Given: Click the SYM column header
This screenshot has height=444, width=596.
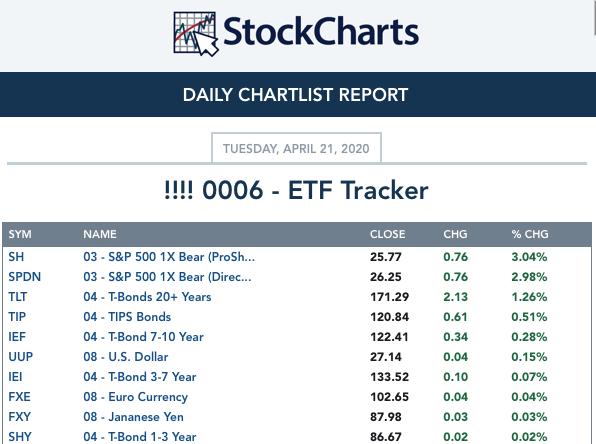Looking at the screenshot, I should (x=20, y=234).
